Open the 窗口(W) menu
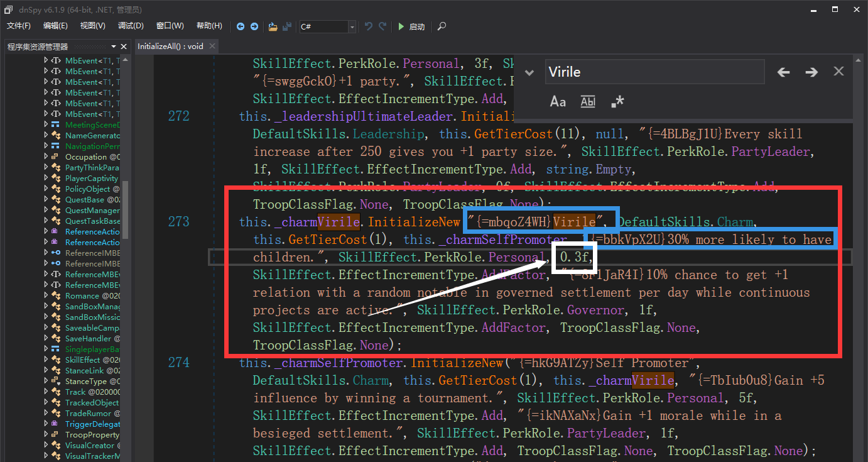The height and width of the screenshot is (462, 868). (170, 26)
